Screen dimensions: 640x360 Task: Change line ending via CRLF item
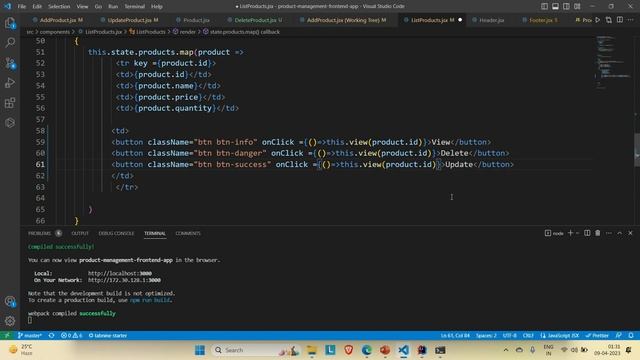pyautogui.click(x=528, y=336)
